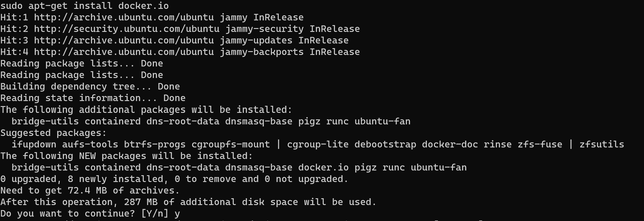Click ubuntu-fan in additional packages line
The width and height of the screenshot is (644, 221).
point(382,121)
